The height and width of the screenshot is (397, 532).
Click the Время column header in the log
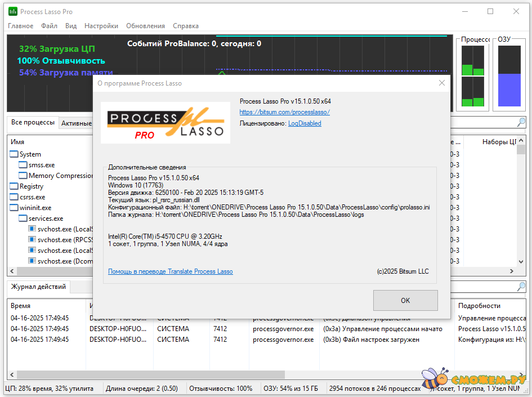coord(20,306)
